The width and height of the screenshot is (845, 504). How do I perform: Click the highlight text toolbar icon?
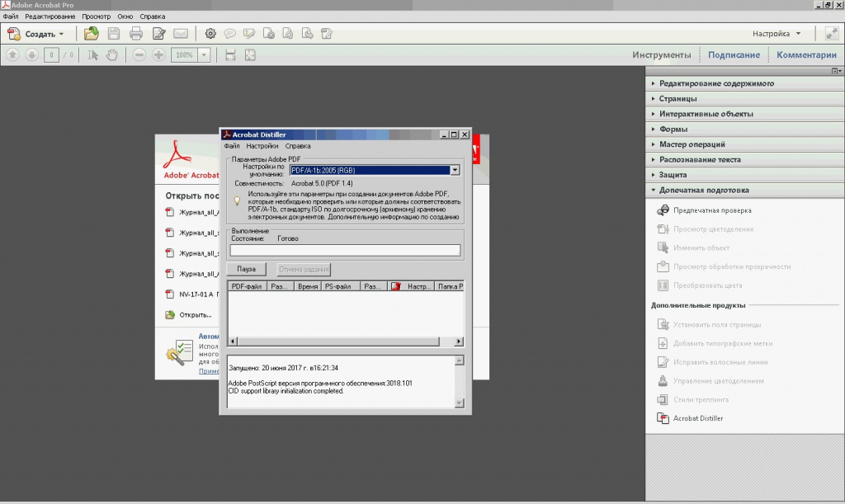[x=249, y=34]
